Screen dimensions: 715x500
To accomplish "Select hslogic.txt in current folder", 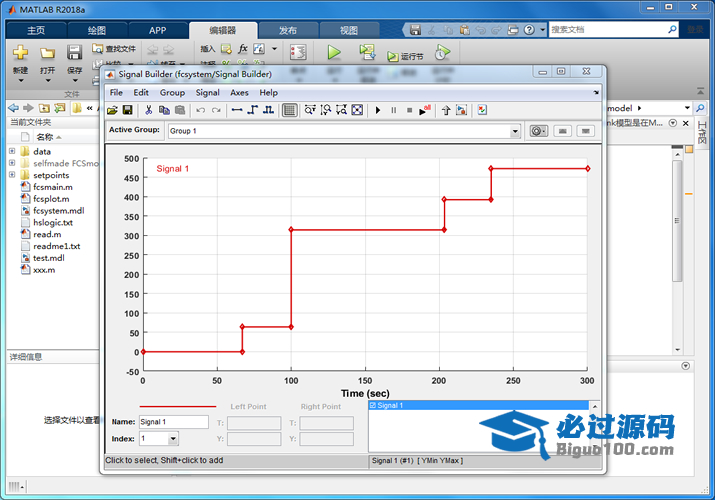I will [53, 222].
